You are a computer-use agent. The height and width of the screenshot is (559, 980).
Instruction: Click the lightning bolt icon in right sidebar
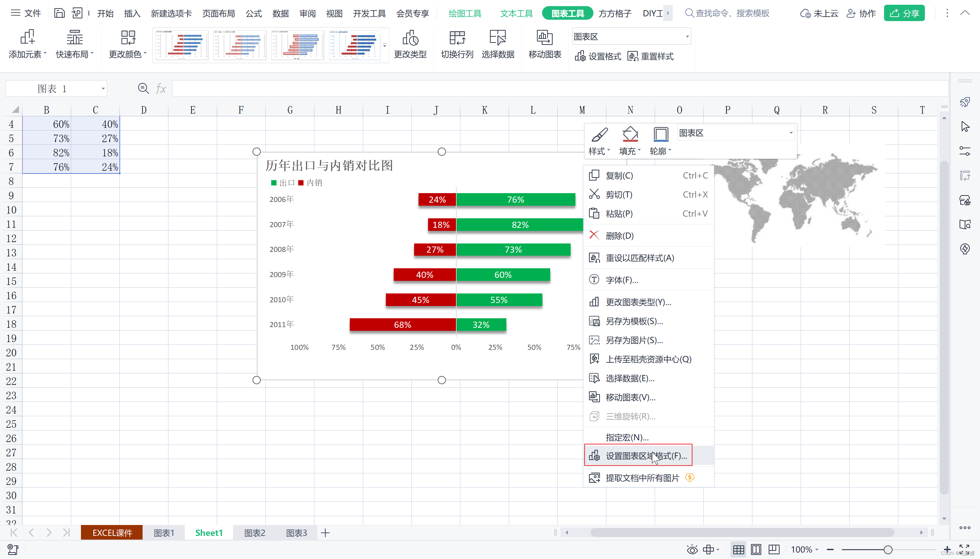[x=965, y=249]
